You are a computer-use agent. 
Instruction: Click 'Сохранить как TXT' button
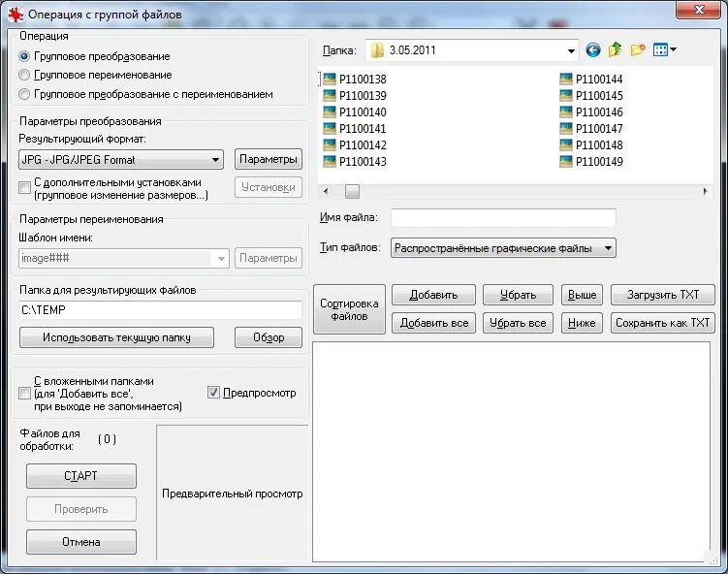click(x=663, y=323)
